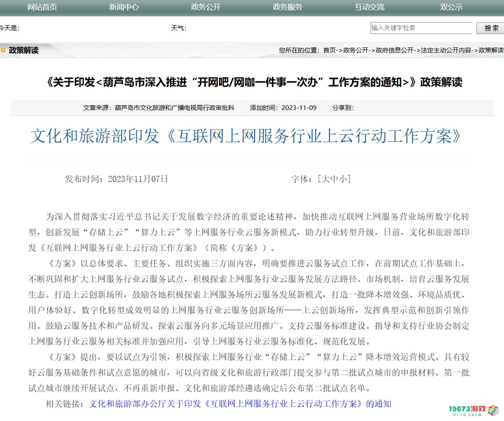Click the 19673游戏 logo
Image resolution: width=504 pixels, height=421 pixels.
click(x=473, y=410)
